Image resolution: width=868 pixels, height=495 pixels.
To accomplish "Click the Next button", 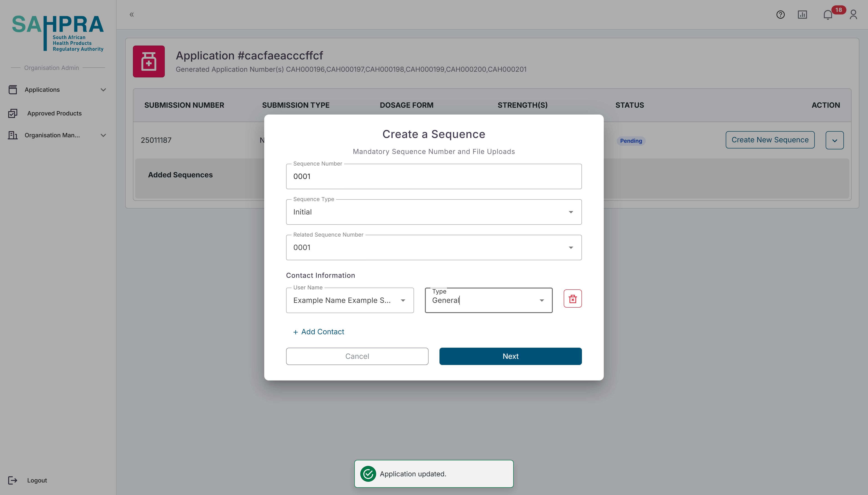I will [511, 356].
